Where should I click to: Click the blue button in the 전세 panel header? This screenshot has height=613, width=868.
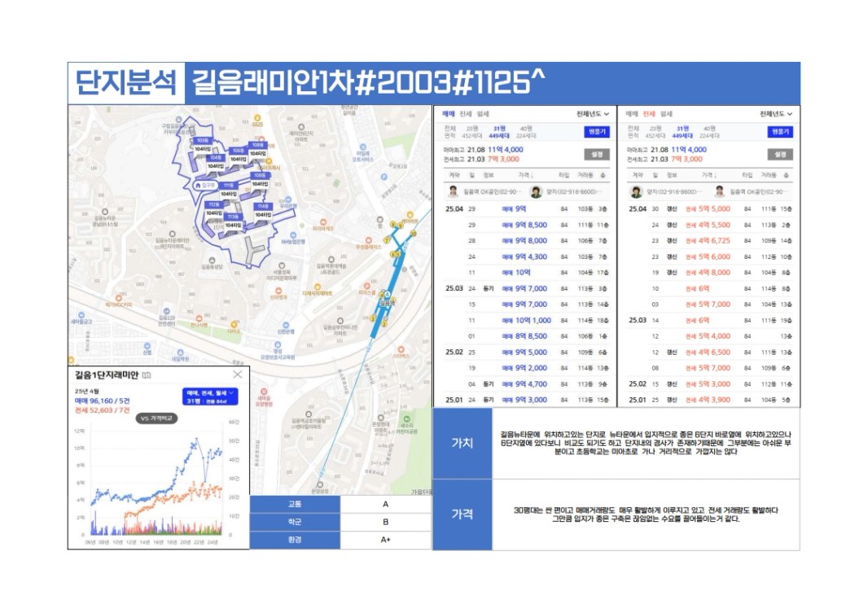pyautogui.click(x=781, y=132)
